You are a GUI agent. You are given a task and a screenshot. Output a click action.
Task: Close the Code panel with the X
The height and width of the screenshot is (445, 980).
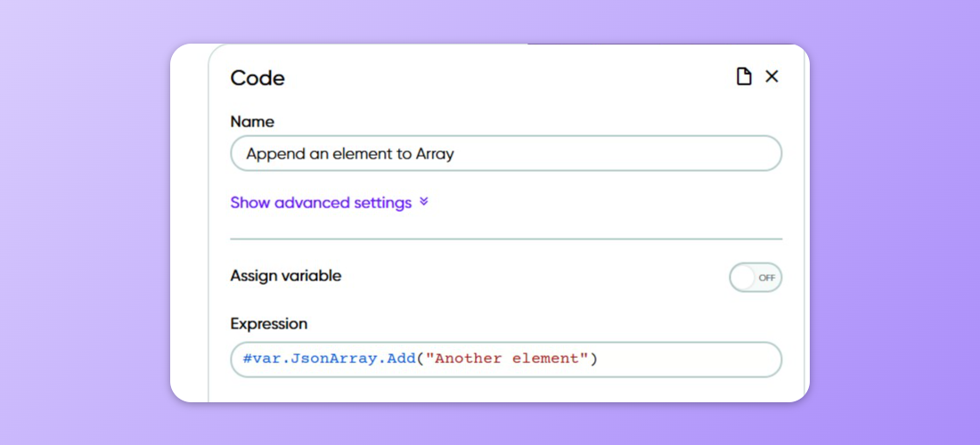tap(772, 77)
